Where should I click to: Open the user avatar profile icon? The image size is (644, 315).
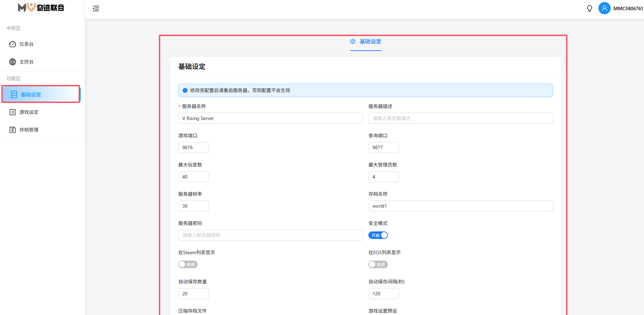pyautogui.click(x=604, y=8)
